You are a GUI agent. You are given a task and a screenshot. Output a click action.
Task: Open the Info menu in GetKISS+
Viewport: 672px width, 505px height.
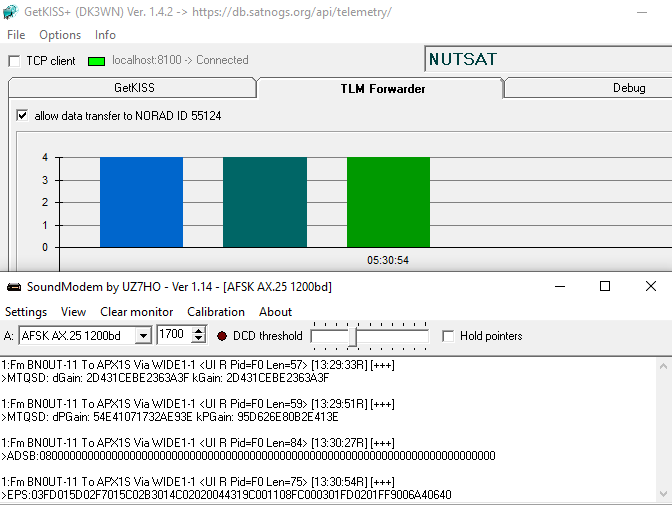[x=105, y=35]
